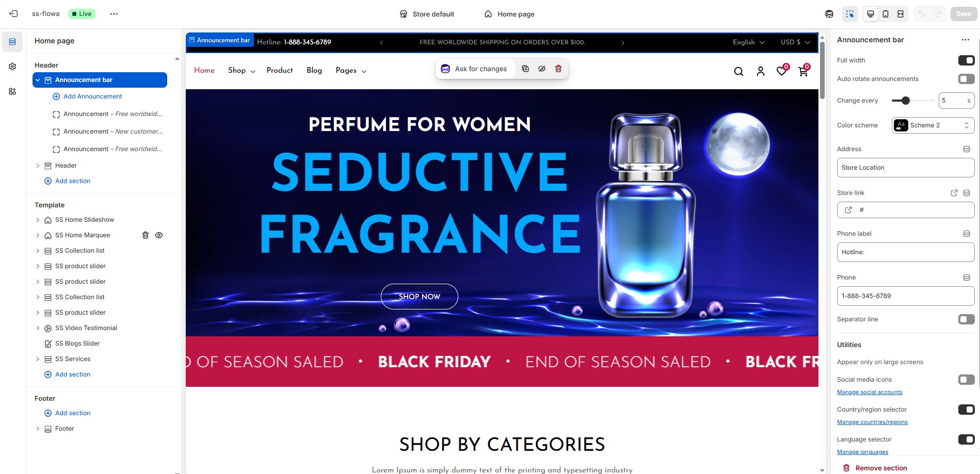Open the Home page template selector
This screenshot has height=474, width=980.
pyautogui.click(x=509, y=14)
